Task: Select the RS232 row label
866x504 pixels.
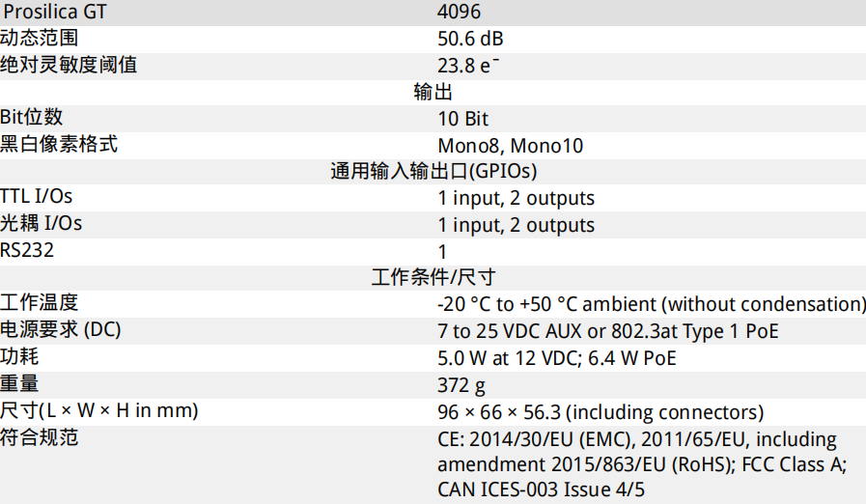Action: [27, 250]
